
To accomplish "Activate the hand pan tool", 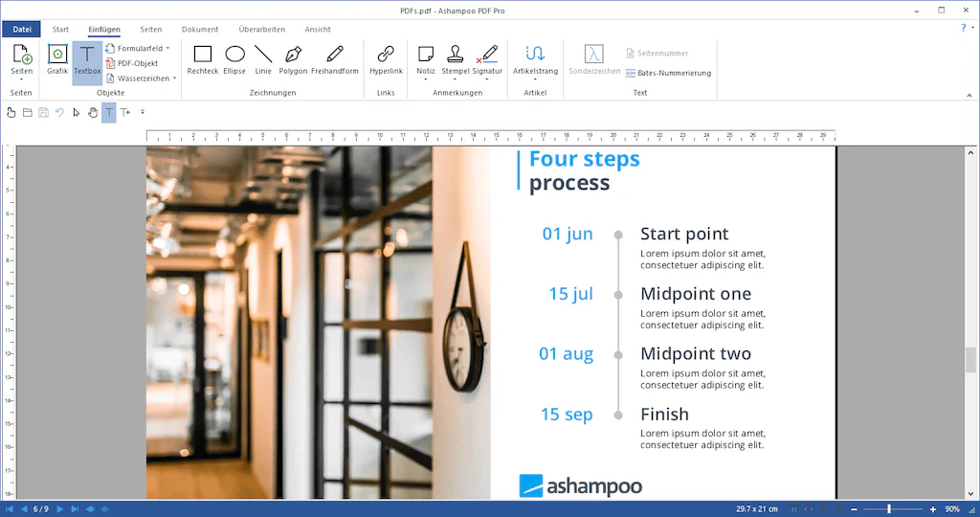I will (x=93, y=113).
